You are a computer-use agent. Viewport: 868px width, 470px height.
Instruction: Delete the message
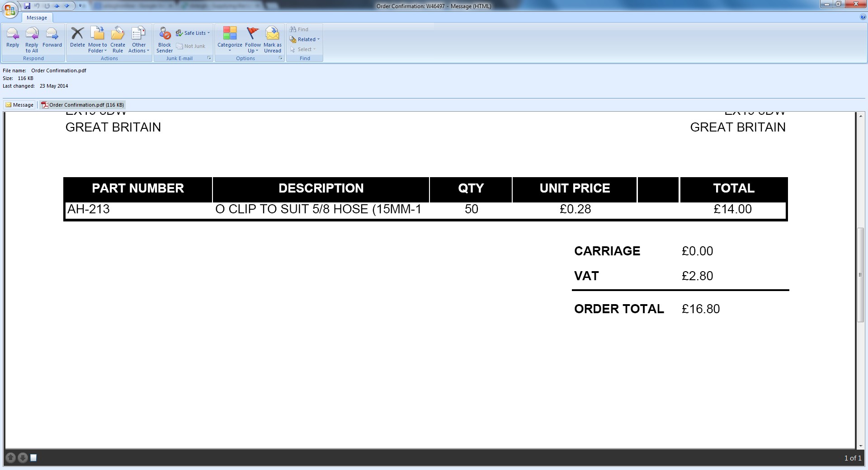[x=77, y=38]
